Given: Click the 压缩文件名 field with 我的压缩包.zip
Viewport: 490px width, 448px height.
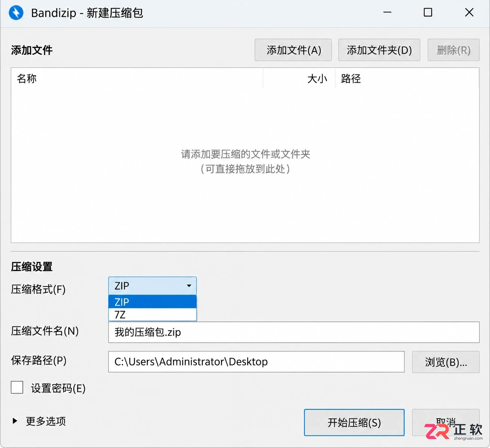Looking at the screenshot, I should click(294, 332).
